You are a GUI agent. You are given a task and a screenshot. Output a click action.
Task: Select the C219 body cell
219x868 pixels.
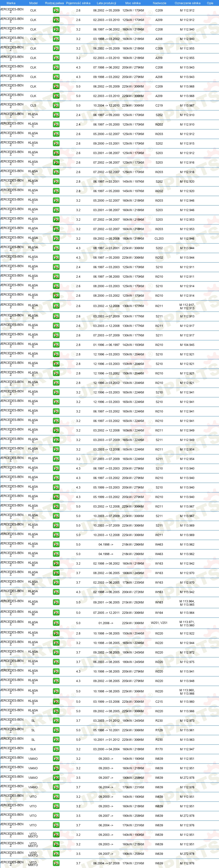point(159,105)
